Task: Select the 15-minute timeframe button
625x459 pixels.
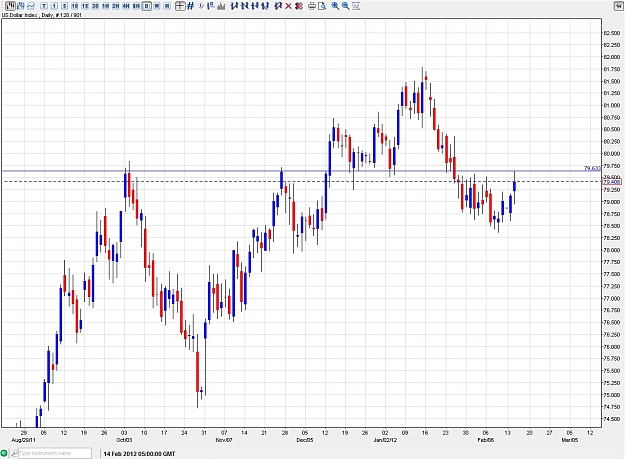Action: (85, 6)
